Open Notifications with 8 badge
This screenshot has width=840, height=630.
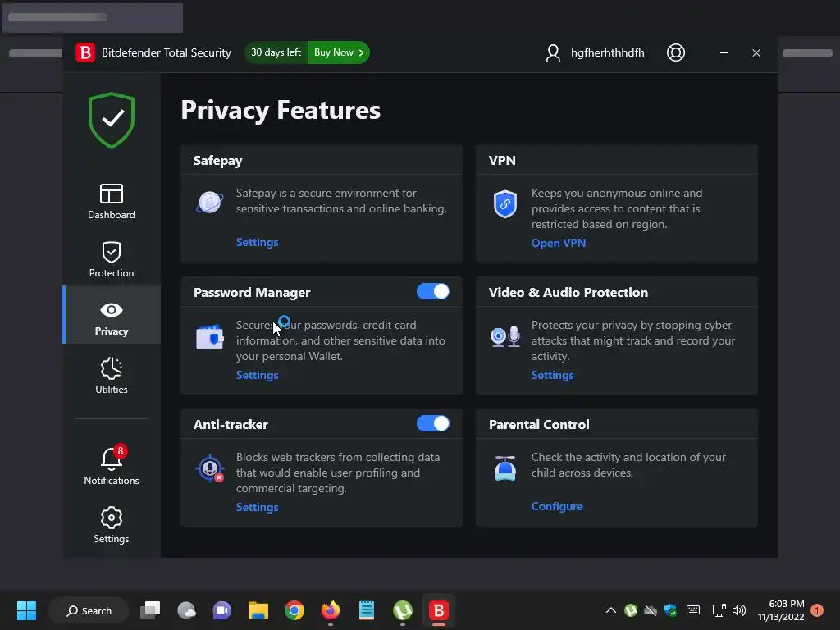point(112,466)
